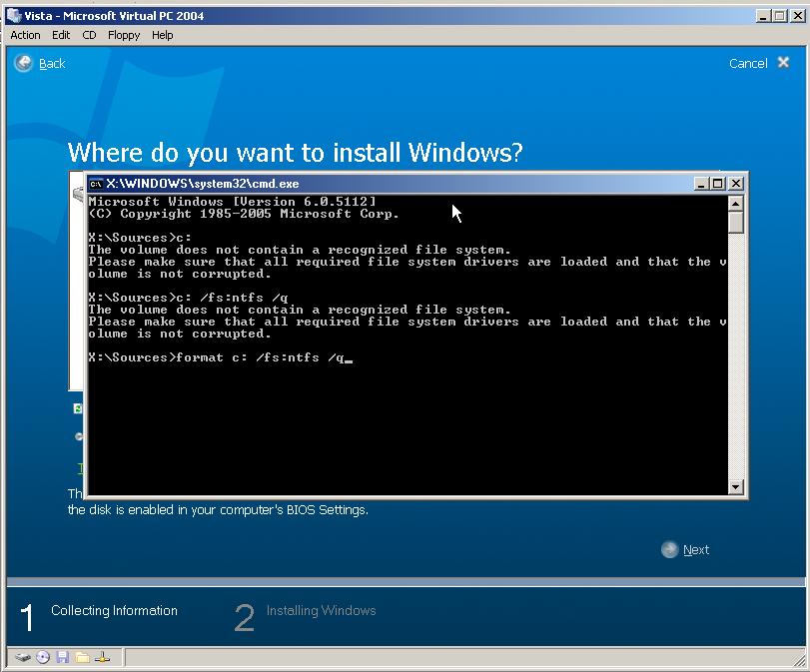Click the cmd.exe title bar icon
The width and height of the screenshot is (810, 672).
[x=96, y=184]
